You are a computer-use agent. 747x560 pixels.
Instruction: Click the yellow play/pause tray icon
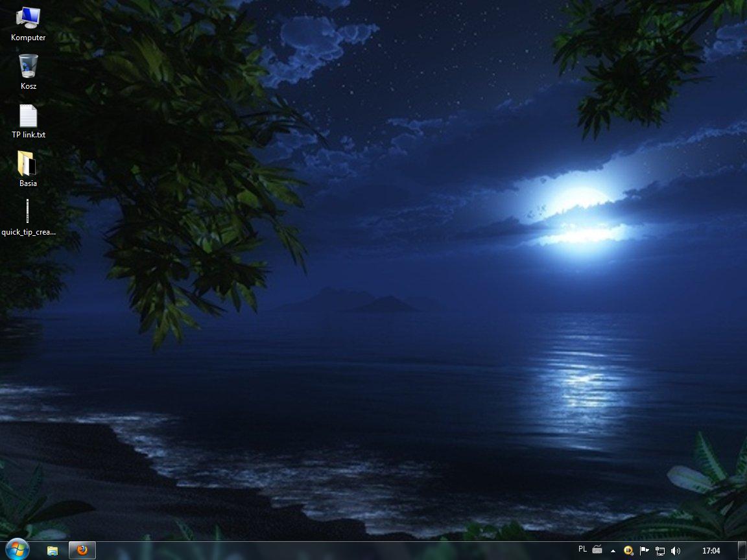(x=628, y=550)
